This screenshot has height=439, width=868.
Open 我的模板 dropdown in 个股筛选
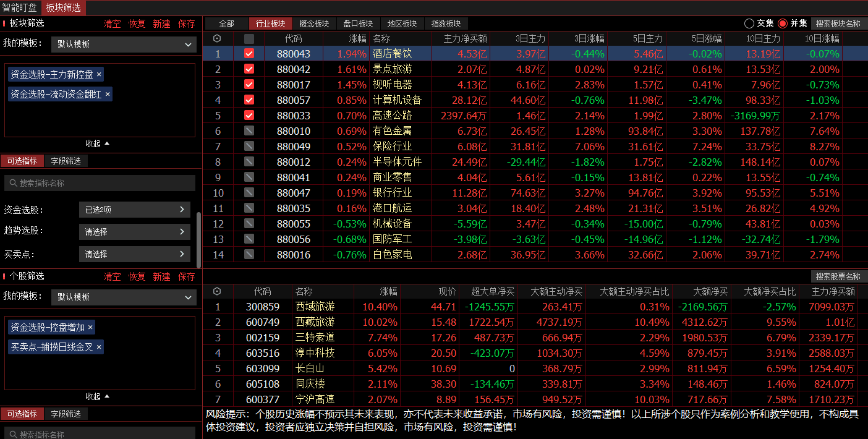point(124,297)
